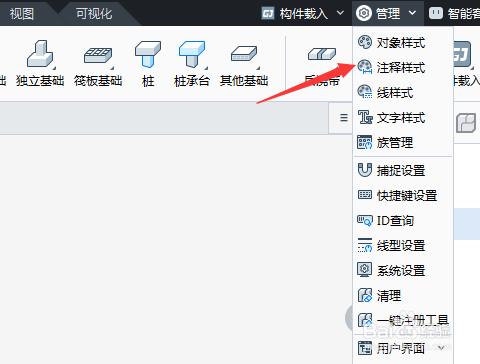Click the 构件载入 GJ icon in title bar

click(x=268, y=13)
